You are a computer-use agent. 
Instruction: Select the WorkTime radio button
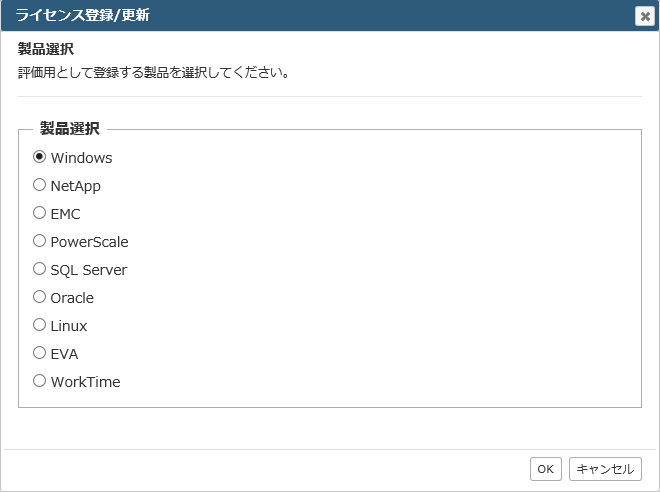click(x=39, y=381)
